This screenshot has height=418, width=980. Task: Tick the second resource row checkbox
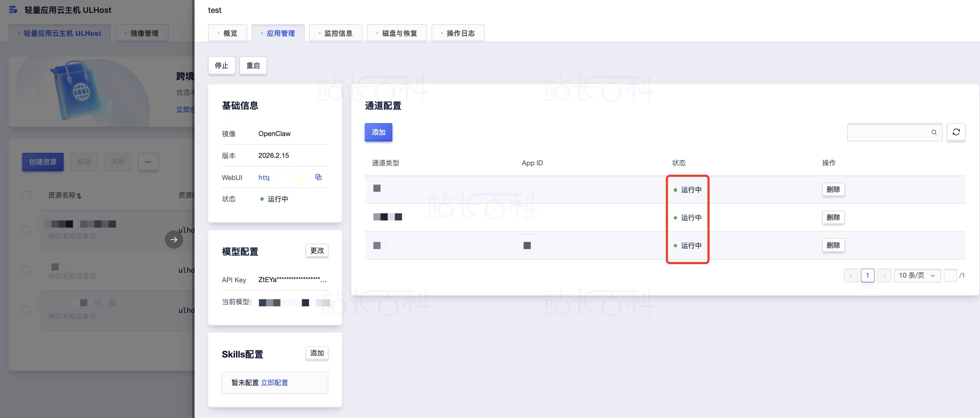click(x=26, y=270)
